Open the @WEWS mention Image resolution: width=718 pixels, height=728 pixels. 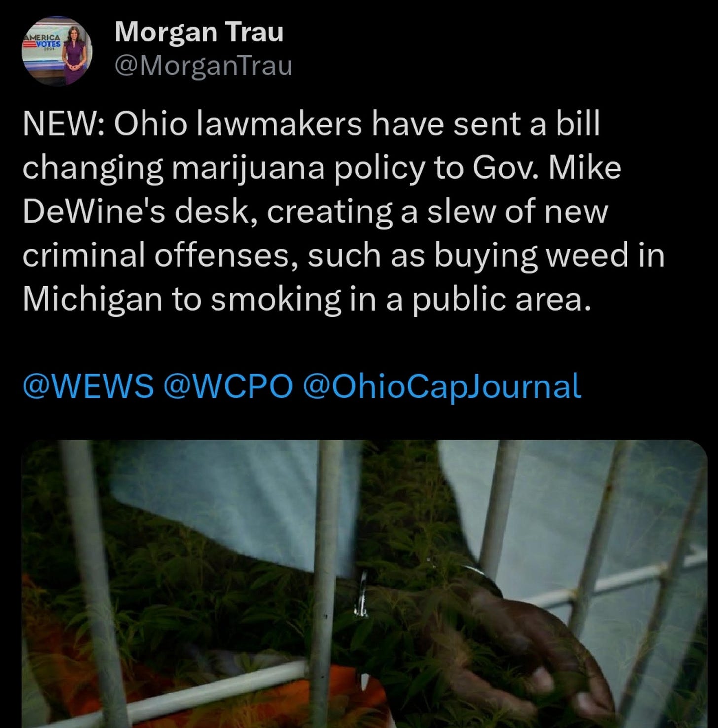coord(88,385)
